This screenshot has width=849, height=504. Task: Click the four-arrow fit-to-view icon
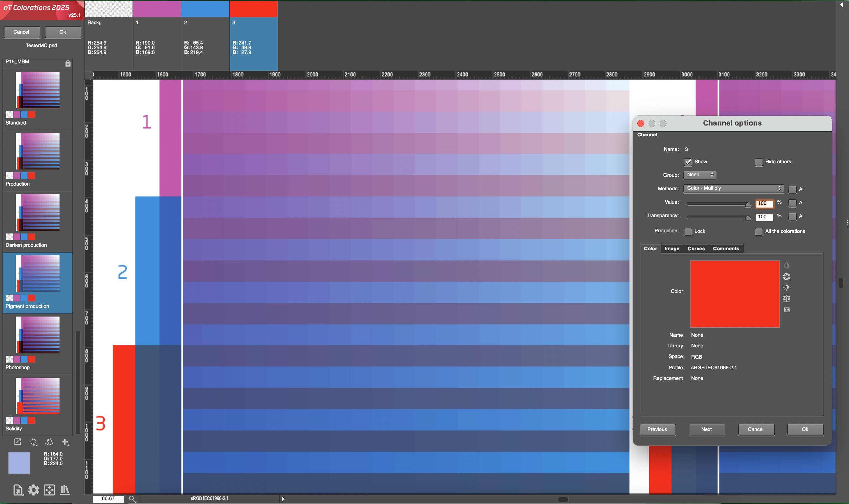(x=49, y=490)
